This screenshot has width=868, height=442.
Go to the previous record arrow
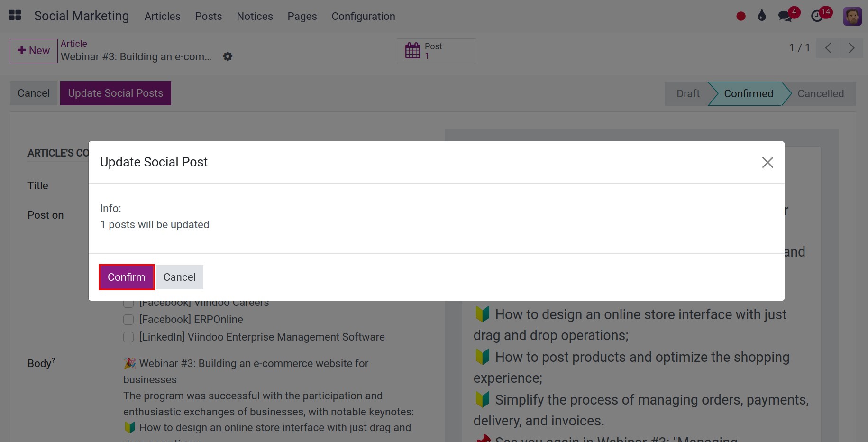point(828,48)
